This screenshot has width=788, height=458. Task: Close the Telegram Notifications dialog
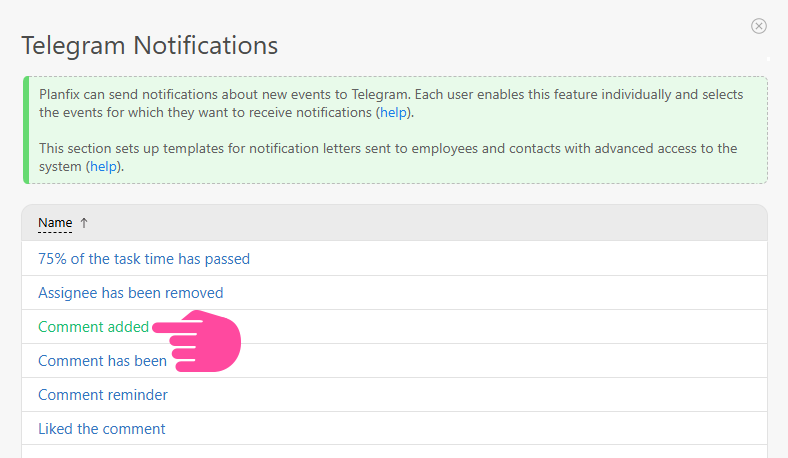tap(759, 26)
